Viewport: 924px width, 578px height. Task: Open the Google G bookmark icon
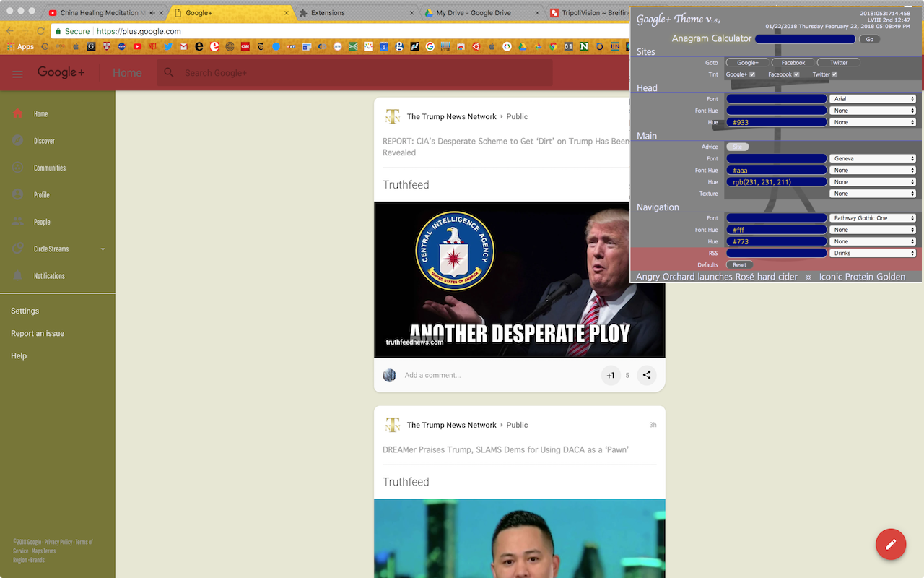point(430,46)
